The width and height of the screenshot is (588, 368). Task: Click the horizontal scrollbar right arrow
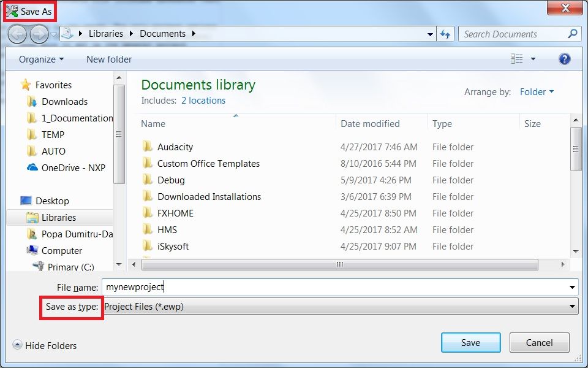(x=563, y=264)
